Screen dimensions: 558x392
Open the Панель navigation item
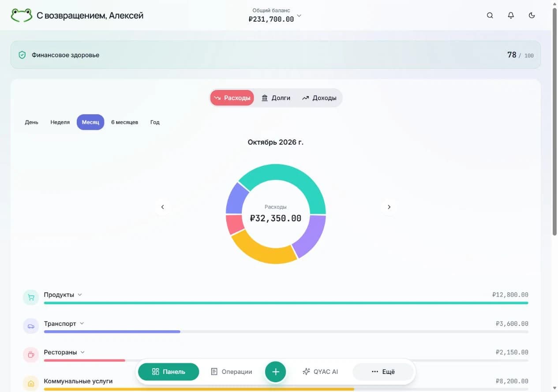[169, 372]
